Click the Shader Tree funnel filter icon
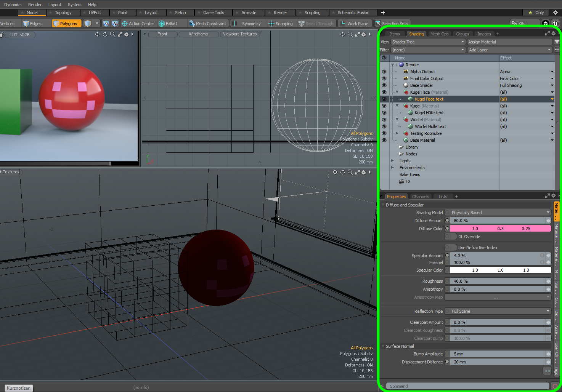 557,42
